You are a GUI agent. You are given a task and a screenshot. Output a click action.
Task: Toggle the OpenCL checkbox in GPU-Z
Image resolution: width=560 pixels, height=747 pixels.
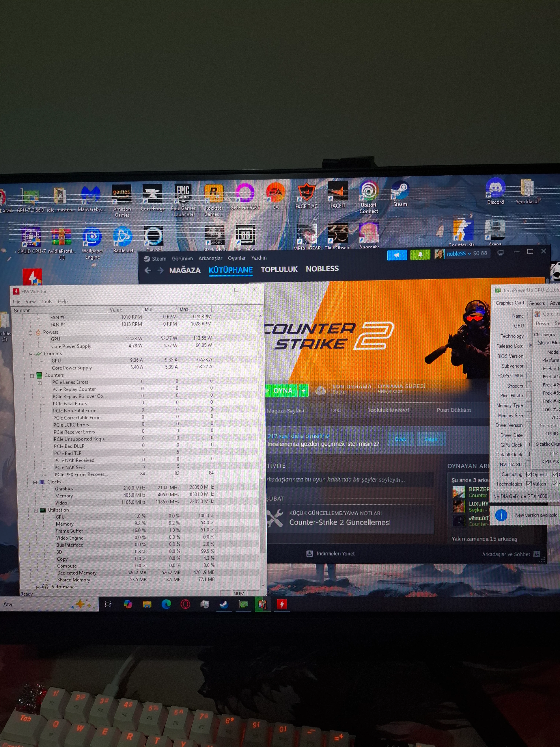pos(529,475)
